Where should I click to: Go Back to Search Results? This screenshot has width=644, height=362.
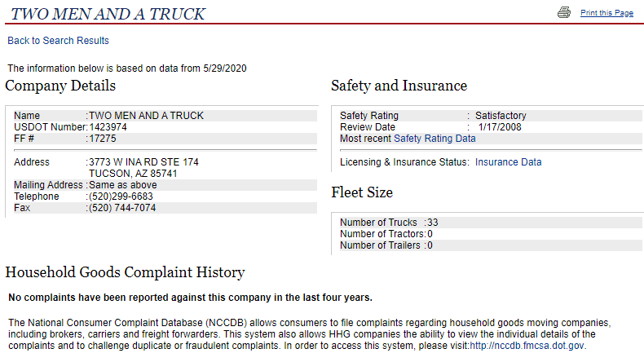(x=59, y=41)
